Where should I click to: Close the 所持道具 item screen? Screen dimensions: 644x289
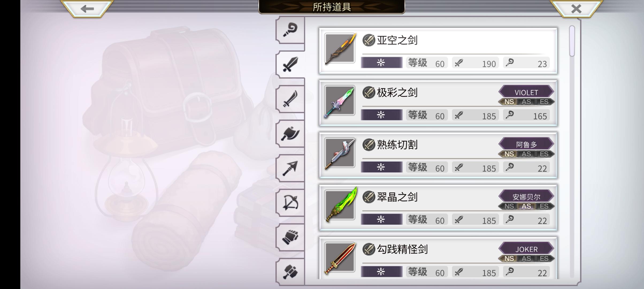click(576, 9)
